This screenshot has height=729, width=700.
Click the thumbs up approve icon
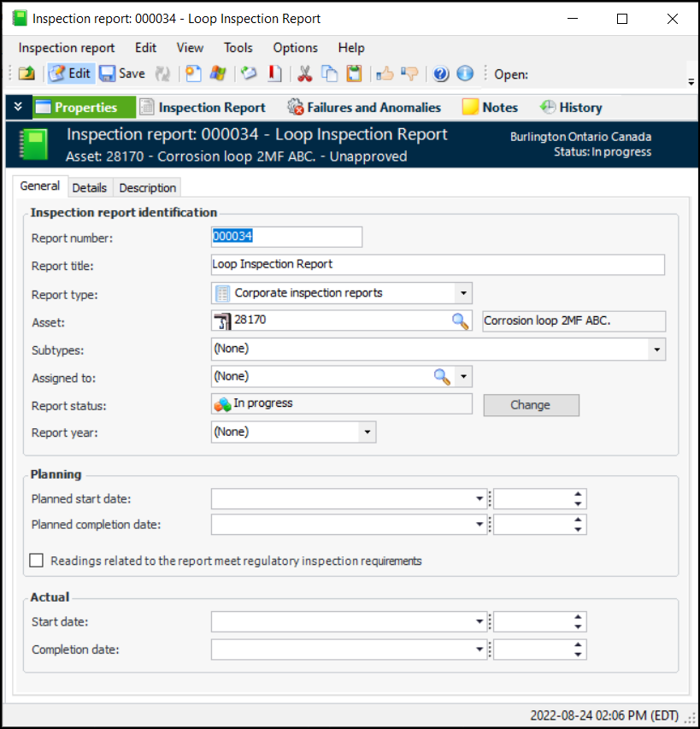tap(385, 74)
